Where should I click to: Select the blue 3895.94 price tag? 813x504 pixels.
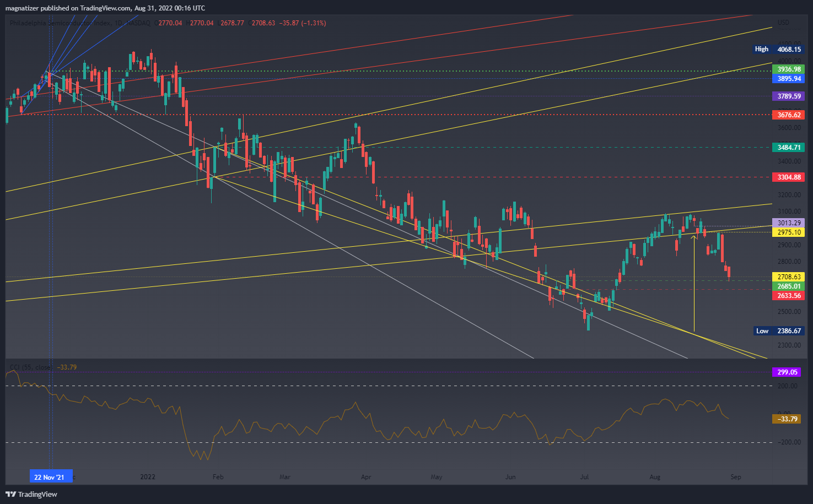pos(789,79)
